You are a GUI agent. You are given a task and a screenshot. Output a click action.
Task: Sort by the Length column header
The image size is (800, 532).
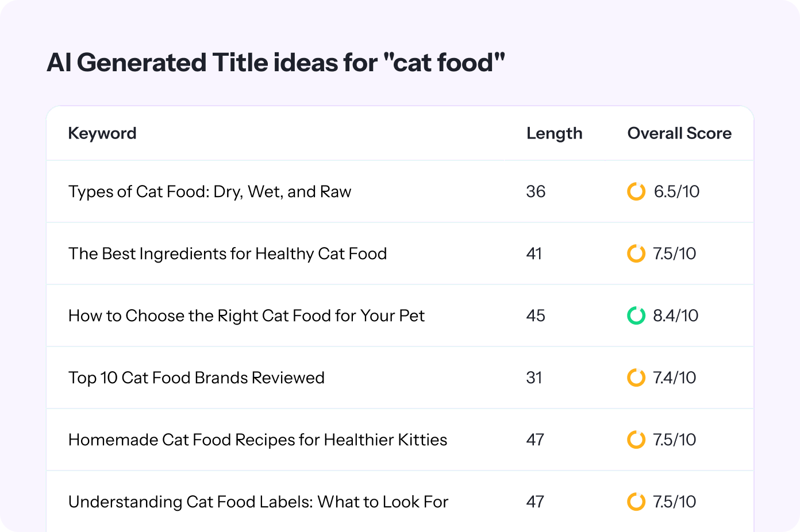[555, 133]
